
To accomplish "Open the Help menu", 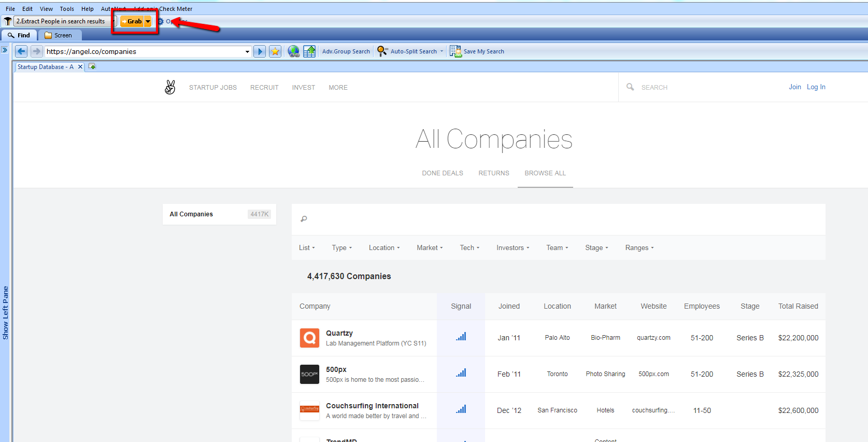I will (88, 9).
